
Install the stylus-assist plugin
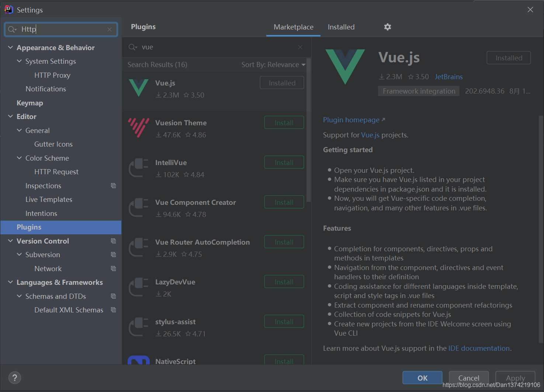click(284, 322)
